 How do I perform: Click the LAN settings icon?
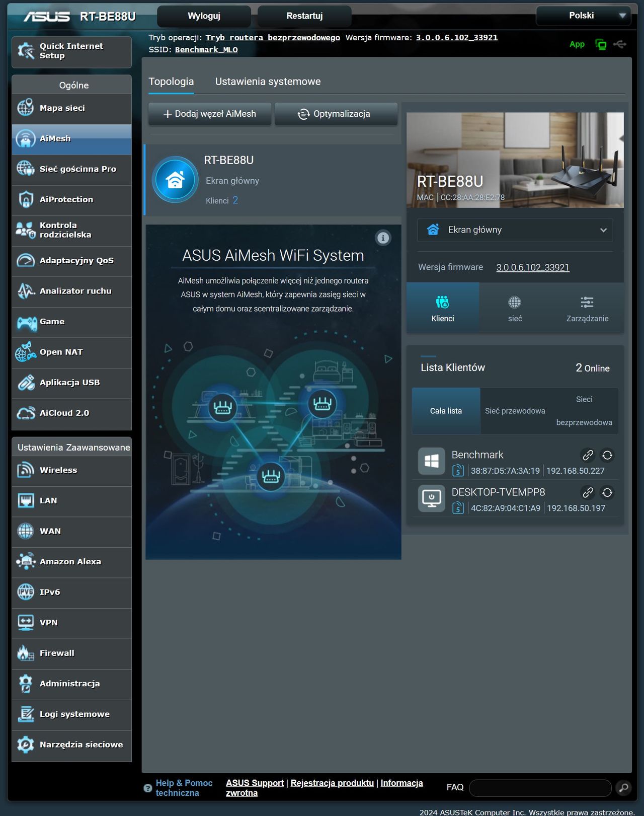click(26, 501)
